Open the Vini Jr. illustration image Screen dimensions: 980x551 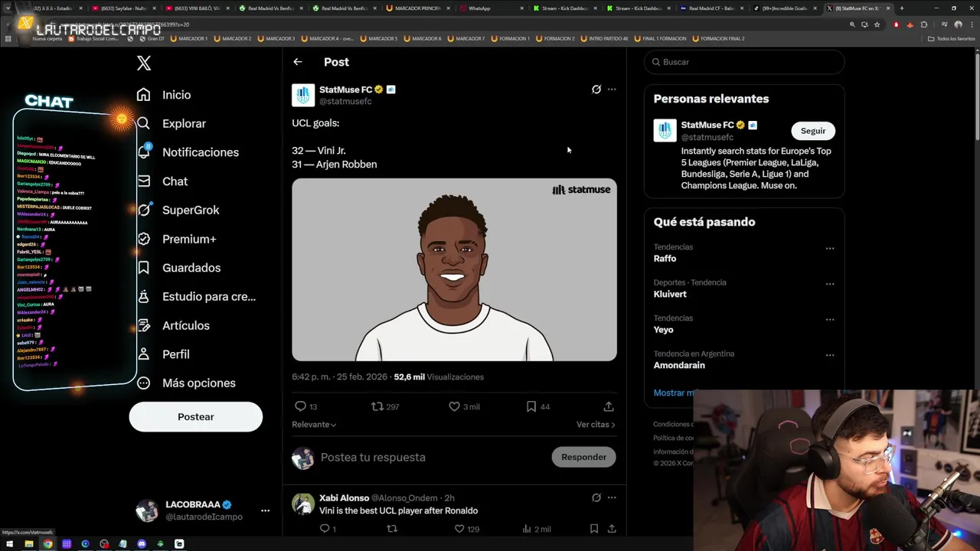(454, 269)
